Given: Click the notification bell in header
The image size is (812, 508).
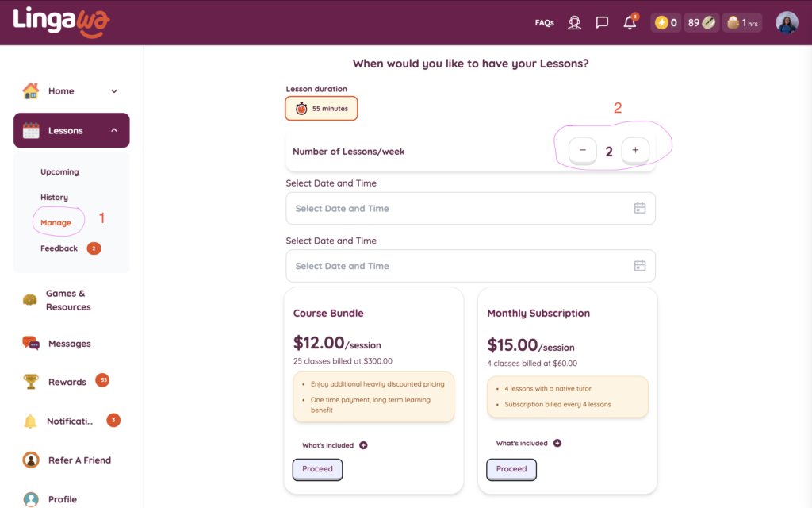Looking at the screenshot, I should tap(630, 23).
